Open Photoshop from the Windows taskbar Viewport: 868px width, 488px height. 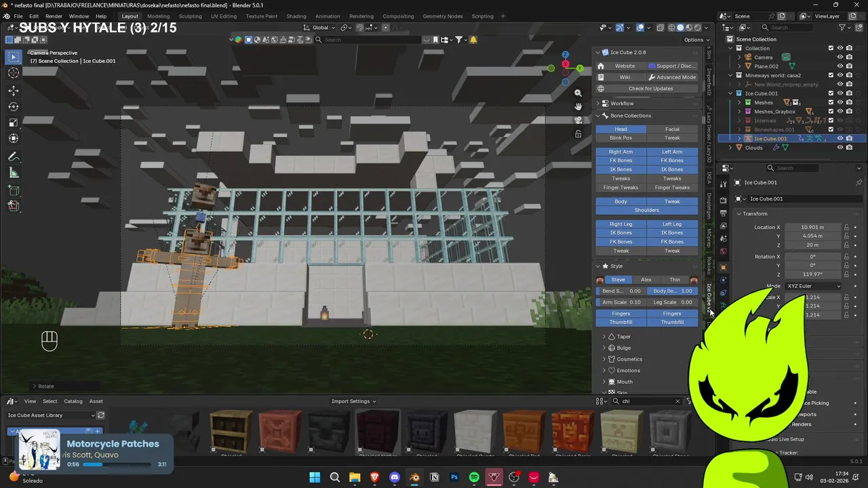[x=454, y=478]
